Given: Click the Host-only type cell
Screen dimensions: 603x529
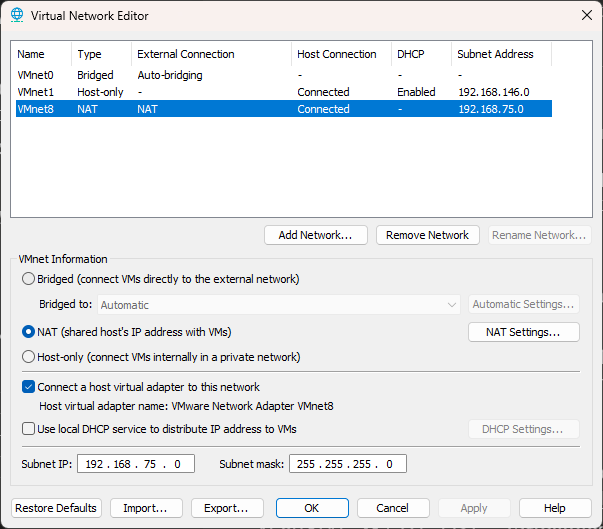Looking at the screenshot, I should (100, 92).
